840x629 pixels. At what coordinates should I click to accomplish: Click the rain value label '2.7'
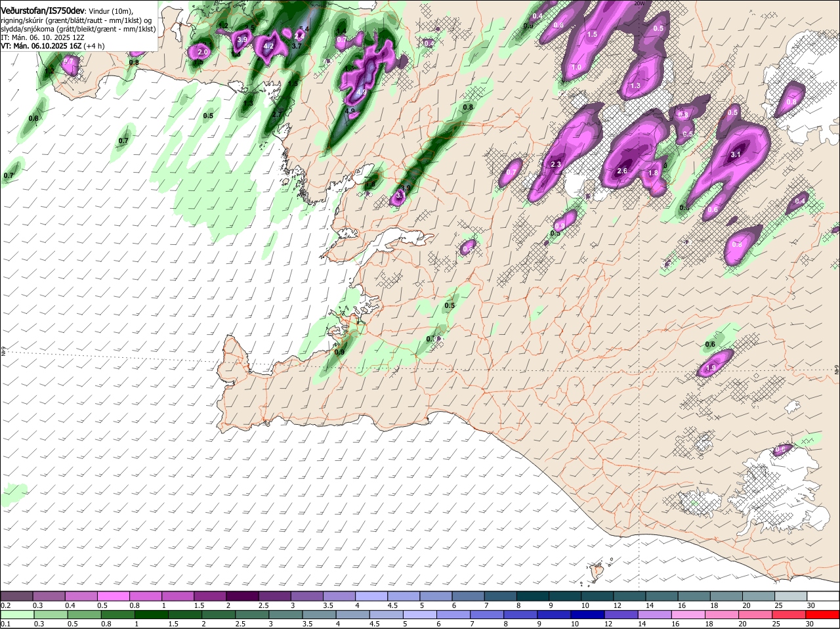click(x=277, y=114)
